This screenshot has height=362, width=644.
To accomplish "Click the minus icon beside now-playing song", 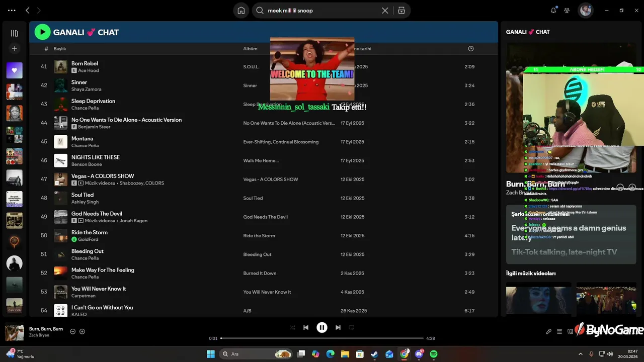I will point(72,331).
